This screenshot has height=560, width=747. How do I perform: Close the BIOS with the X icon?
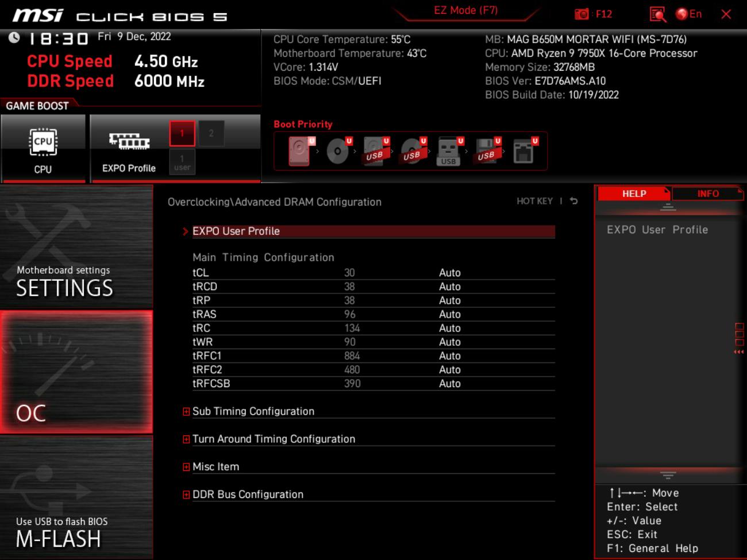pyautogui.click(x=726, y=14)
